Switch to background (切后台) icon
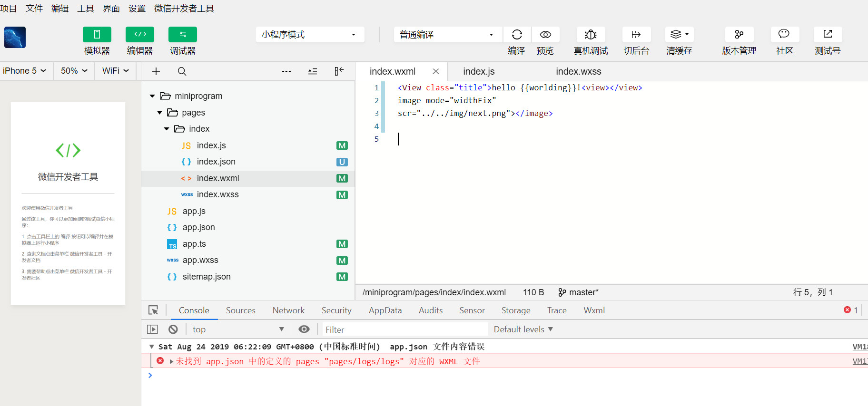The width and height of the screenshot is (868, 406). [636, 35]
